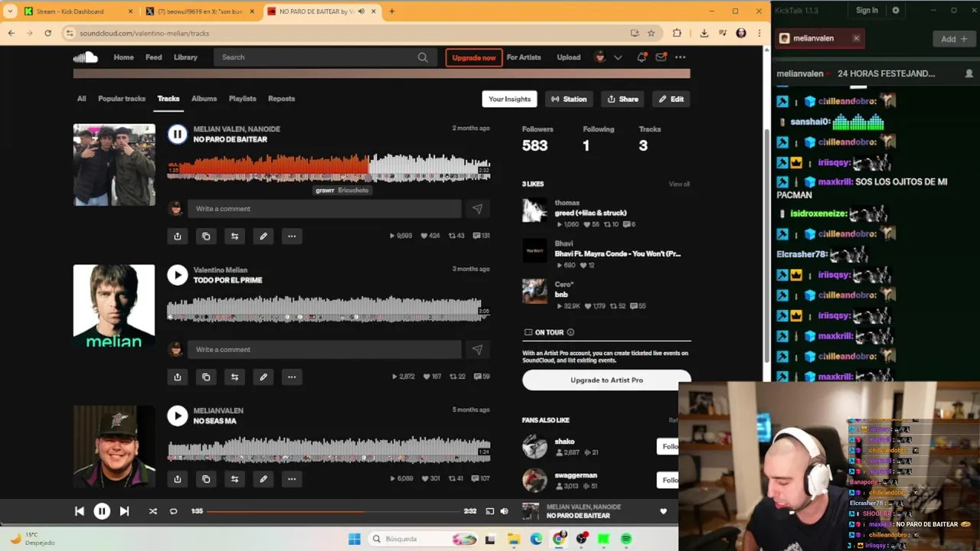The height and width of the screenshot is (551, 980).
Task: Click Sign In in KickTalk
Action: point(867,11)
